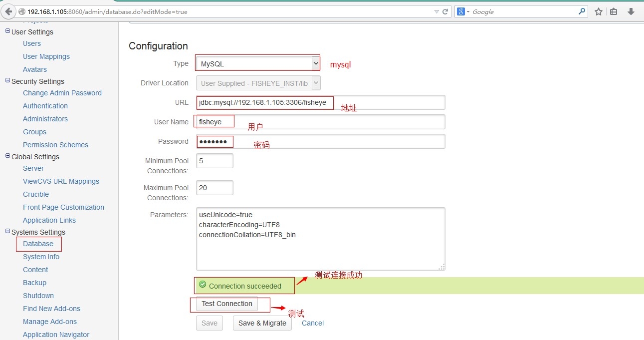Open the Users admin page

click(x=32, y=43)
